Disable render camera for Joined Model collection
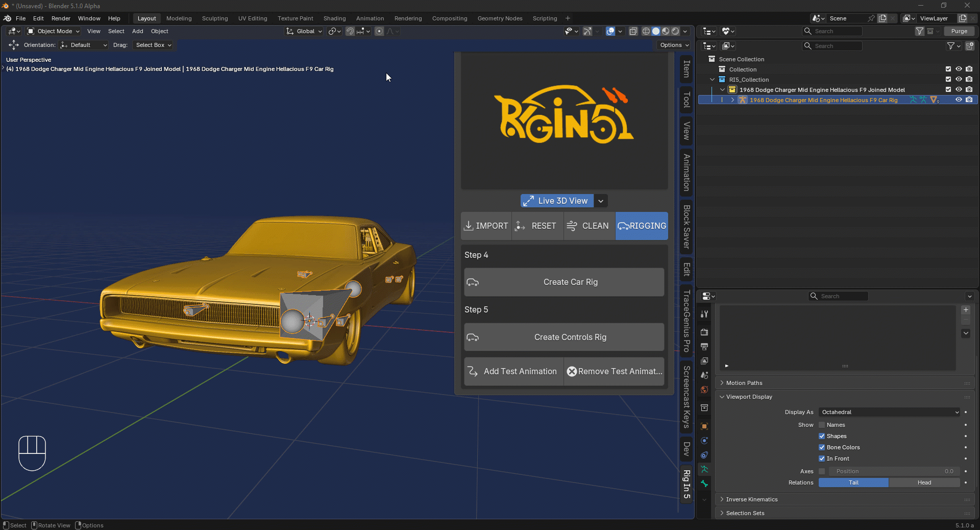980x530 pixels. tap(969, 90)
